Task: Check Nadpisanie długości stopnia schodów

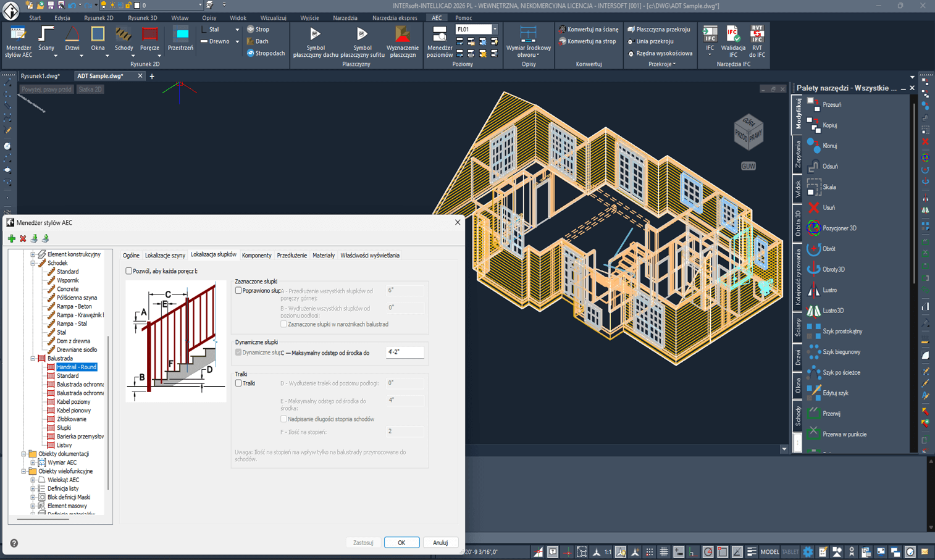Action: tap(283, 419)
